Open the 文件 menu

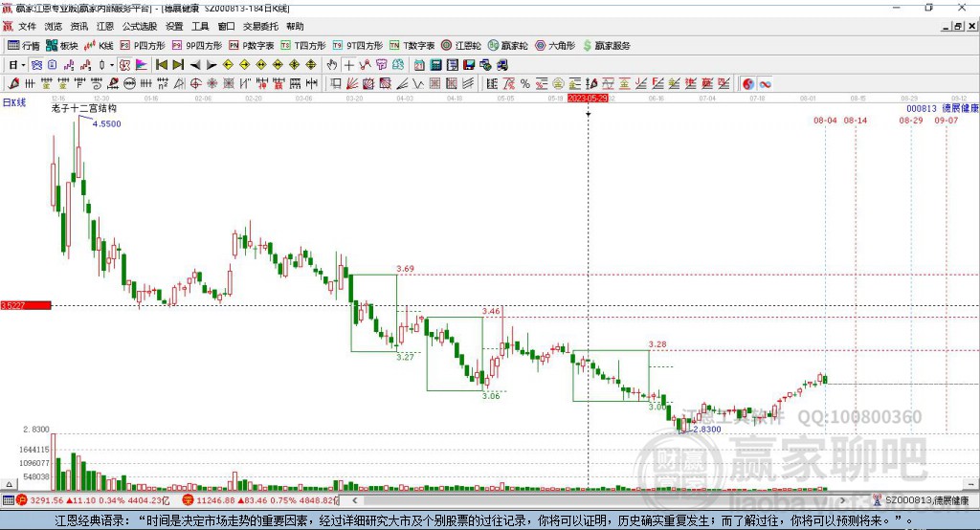pyautogui.click(x=28, y=26)
